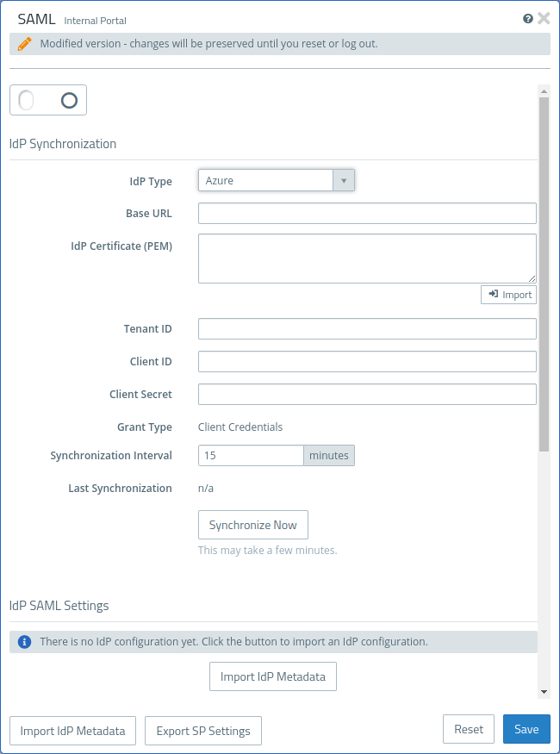Image resolution: width=560 pixels, height=754 pixels.
Task: Click the help question mark icon
Action: [528, 18]
